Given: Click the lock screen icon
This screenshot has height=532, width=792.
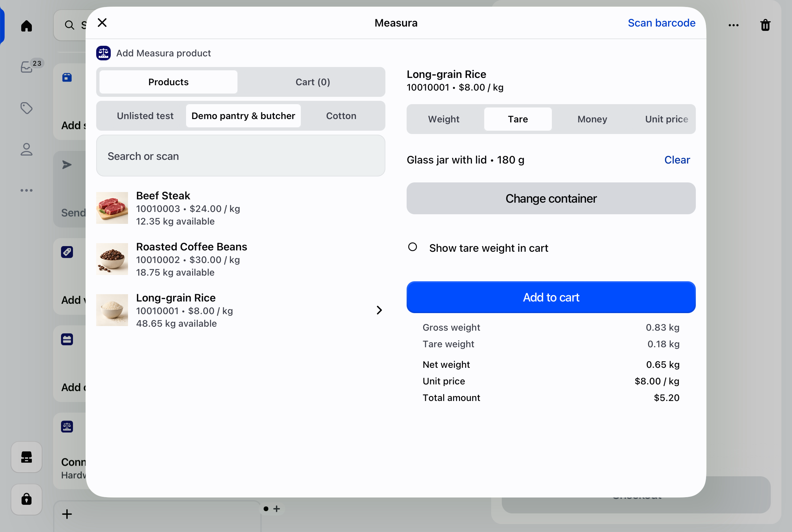Looking at the screenshot, I should [x=27, y=499].
